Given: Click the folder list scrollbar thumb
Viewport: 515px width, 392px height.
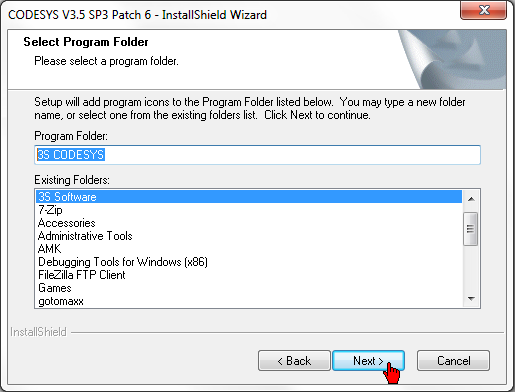Looking at the screenshot, I should [x=471, y=229].
